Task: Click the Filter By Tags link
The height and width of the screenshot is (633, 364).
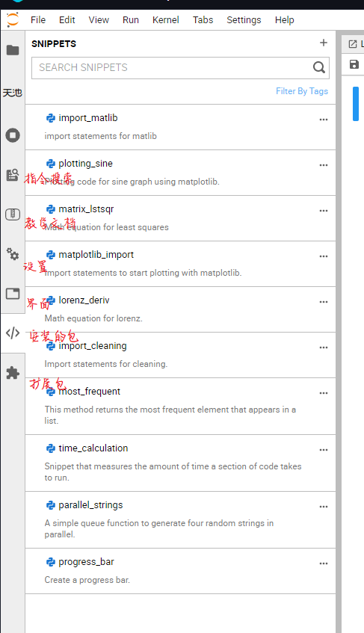Action: 302,91
